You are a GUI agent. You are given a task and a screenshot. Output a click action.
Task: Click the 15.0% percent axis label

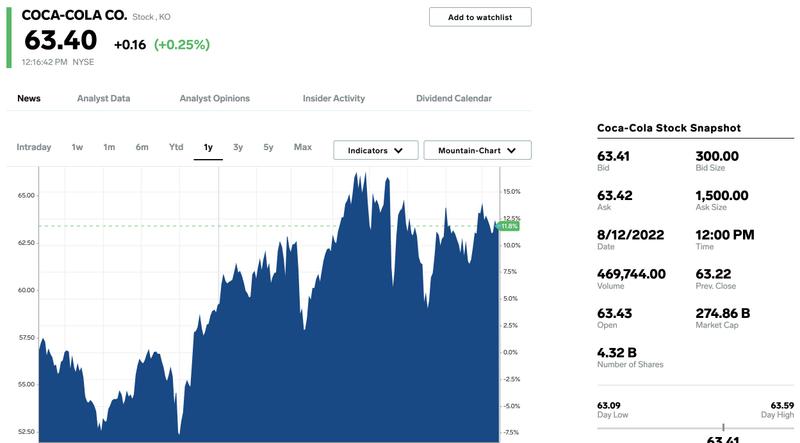tap(512, 192)
